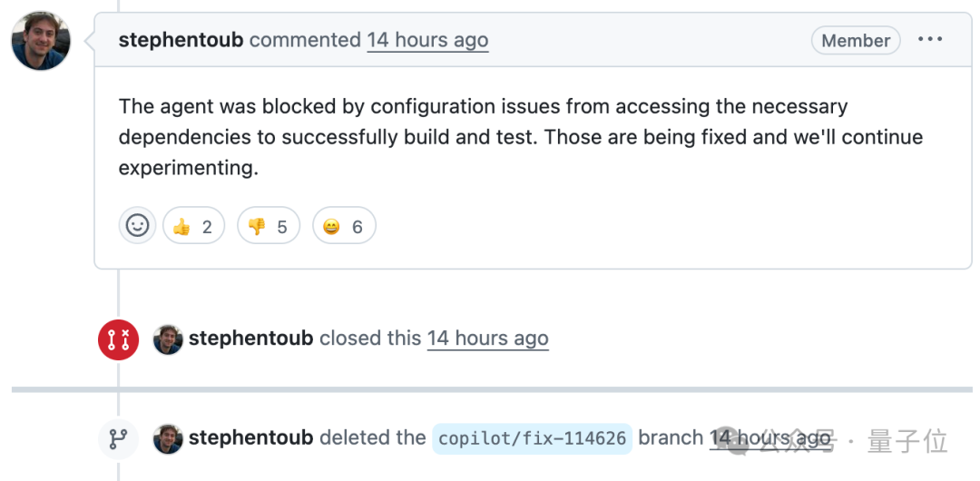Click the 量子位 watermark text
The image size is (980, 481).
907,442
